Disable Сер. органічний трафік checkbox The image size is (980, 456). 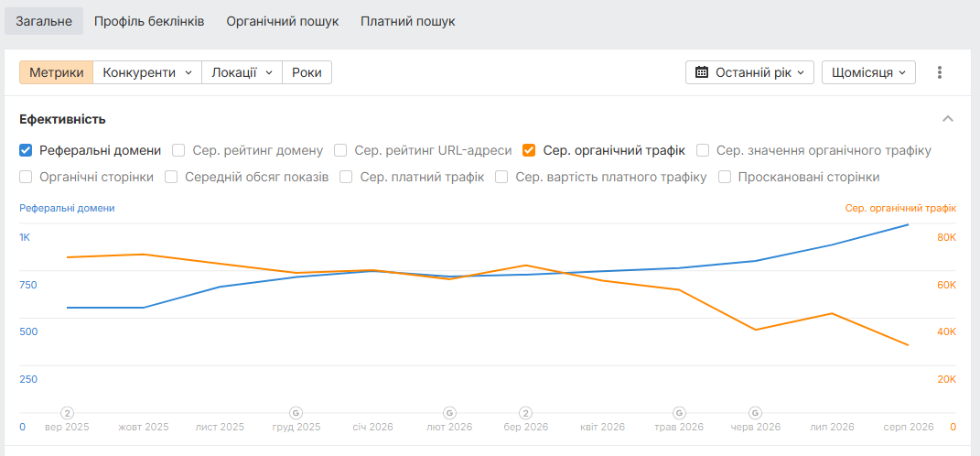point(530,150)
